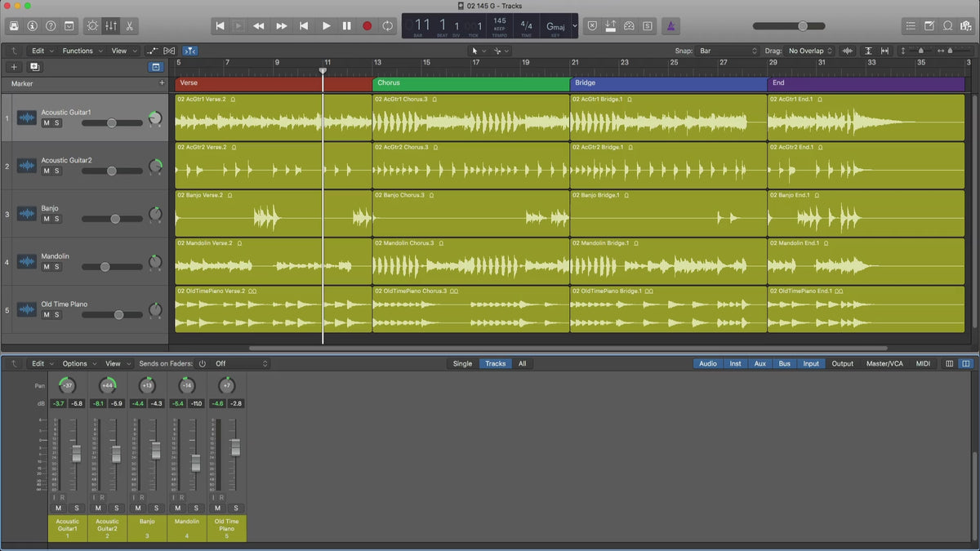Mute the Banjo track in track header

click(x=47, y=219)
